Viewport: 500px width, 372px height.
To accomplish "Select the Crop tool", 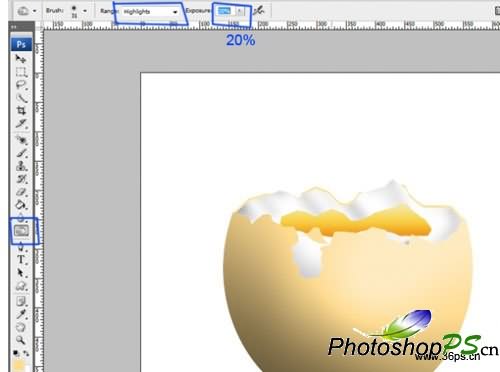I will coord(21,110).
